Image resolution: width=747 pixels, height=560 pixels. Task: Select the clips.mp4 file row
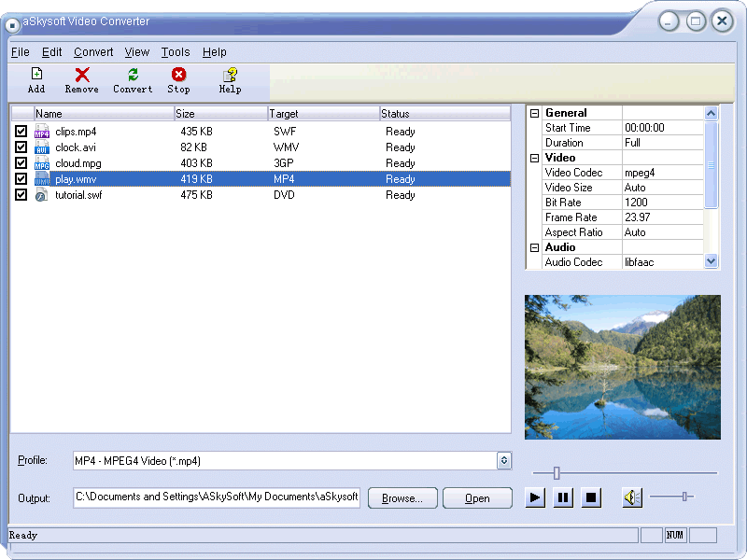261,131
